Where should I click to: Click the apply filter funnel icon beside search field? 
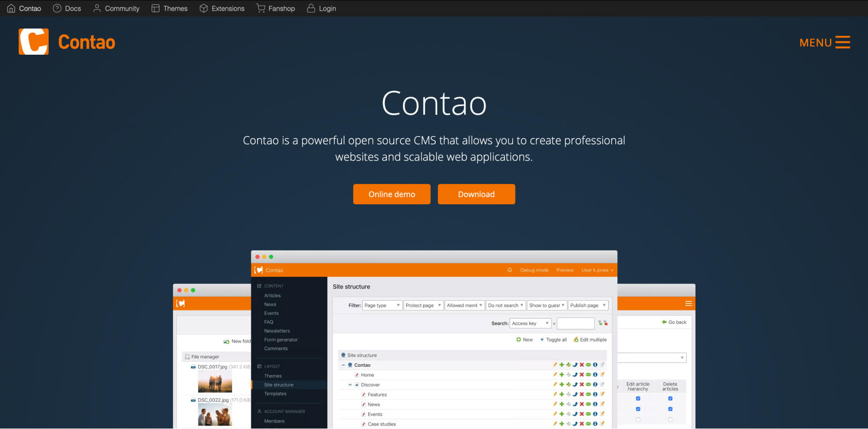point(600,323)
